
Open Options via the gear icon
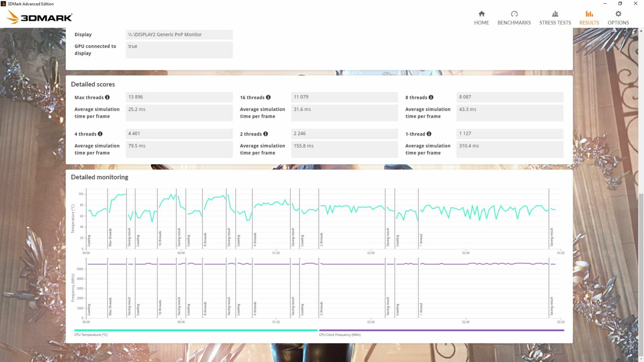tap(618, 17)
